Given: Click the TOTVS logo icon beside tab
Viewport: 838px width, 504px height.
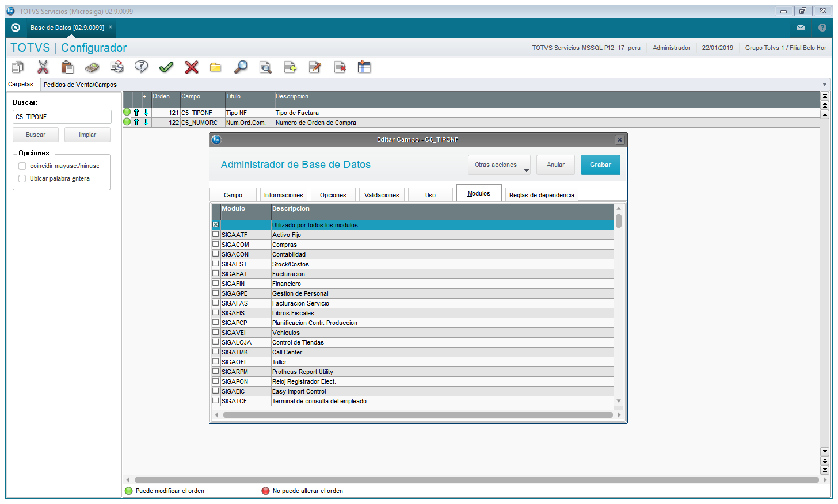Looking at the screenshot, I should pos(16,28).
